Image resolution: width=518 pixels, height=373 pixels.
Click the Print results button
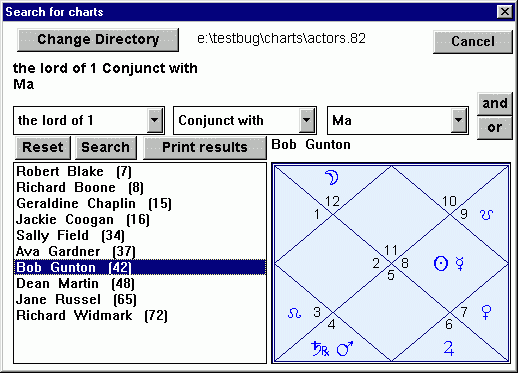pos(205,147)
